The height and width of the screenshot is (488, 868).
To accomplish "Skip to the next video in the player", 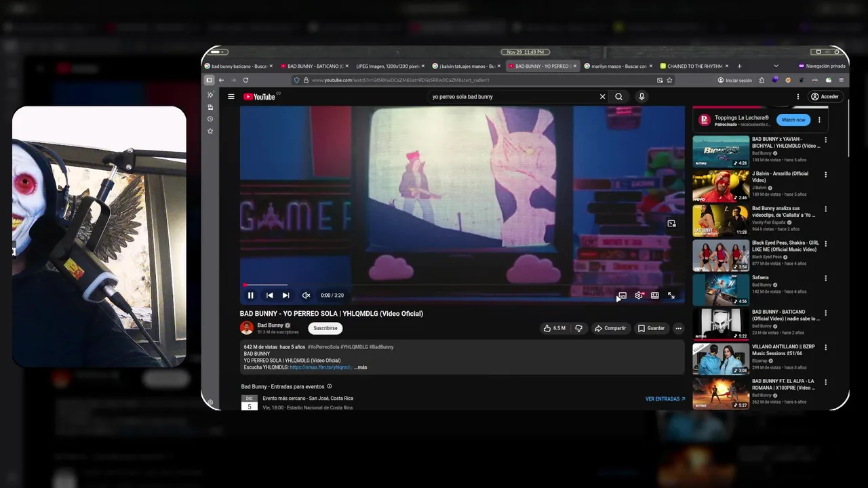I will point(285,296).
